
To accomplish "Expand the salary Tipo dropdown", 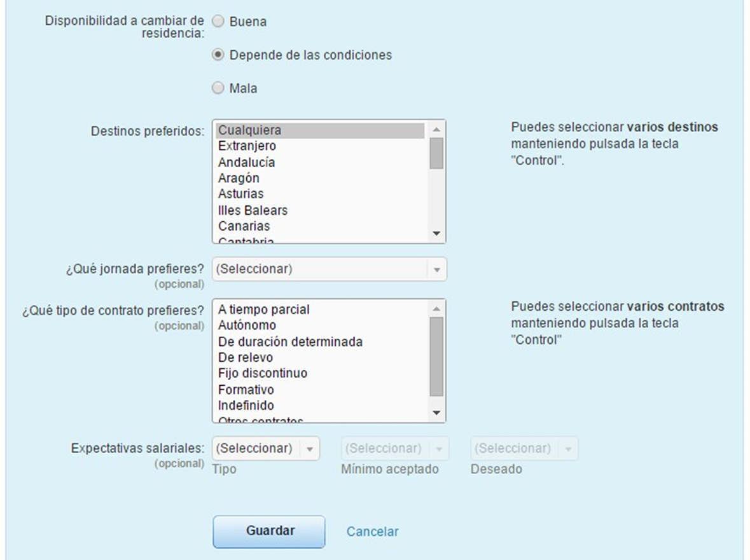I will [x=266, y=449].
